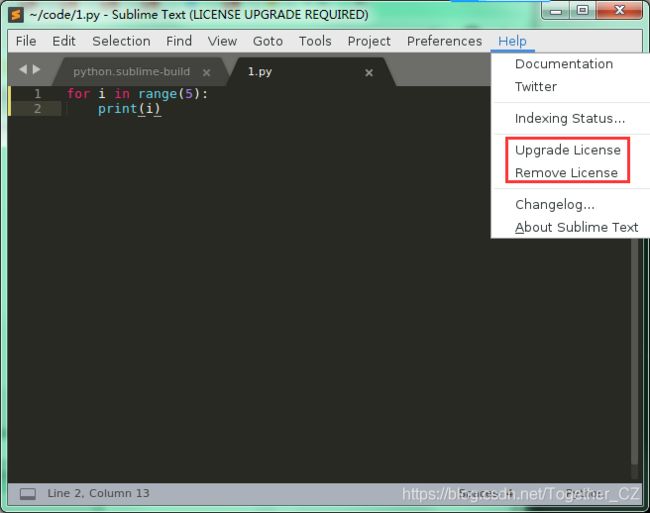Open Changelog... from the Help menu

pos(555,205)
